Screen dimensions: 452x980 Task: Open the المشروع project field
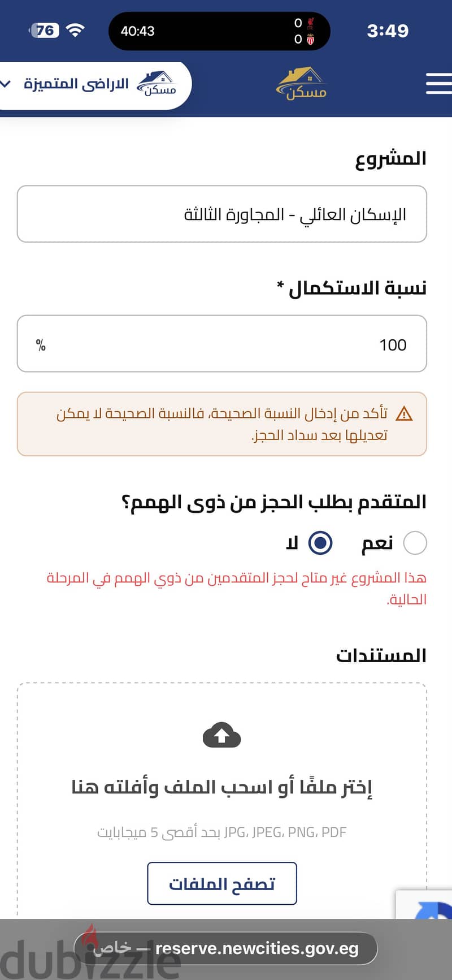(222, 214)
